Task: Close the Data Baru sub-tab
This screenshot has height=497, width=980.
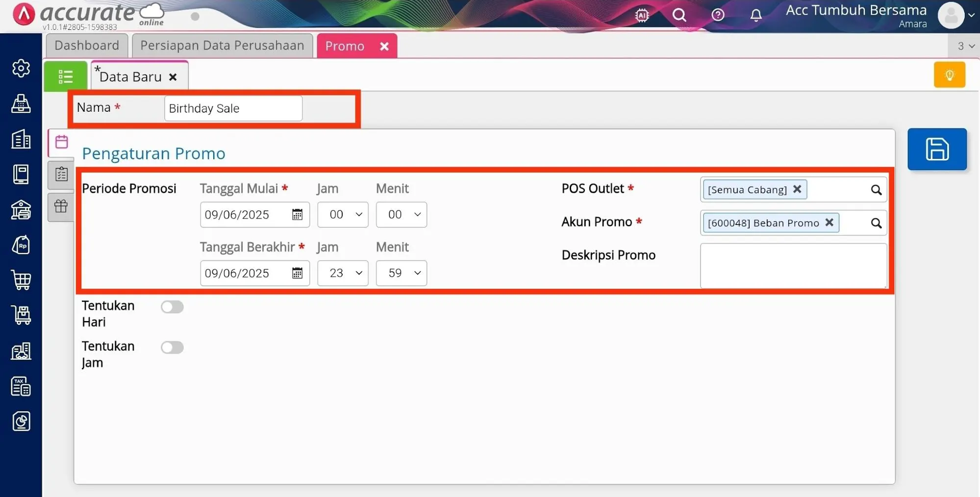Action: coord(173,77)
